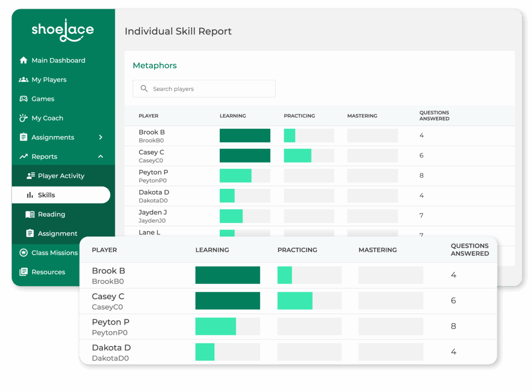
Task: Click the My Coach icon
Action: 23,118
